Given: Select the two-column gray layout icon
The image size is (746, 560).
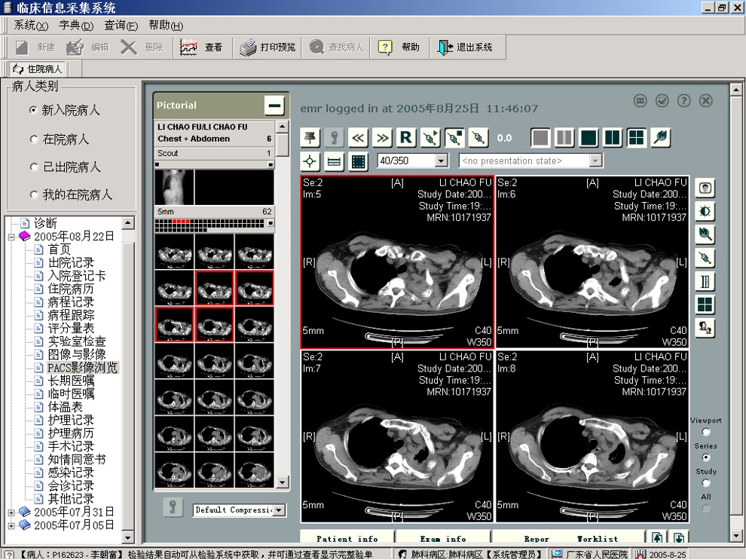Looking at the screenshot, I should click(x=564, y=138).
